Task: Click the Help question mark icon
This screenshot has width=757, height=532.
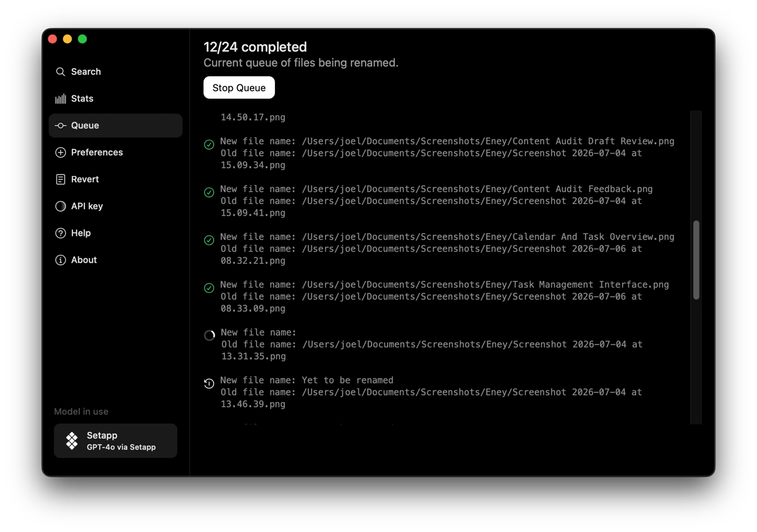Action: (x=60, y=233)
